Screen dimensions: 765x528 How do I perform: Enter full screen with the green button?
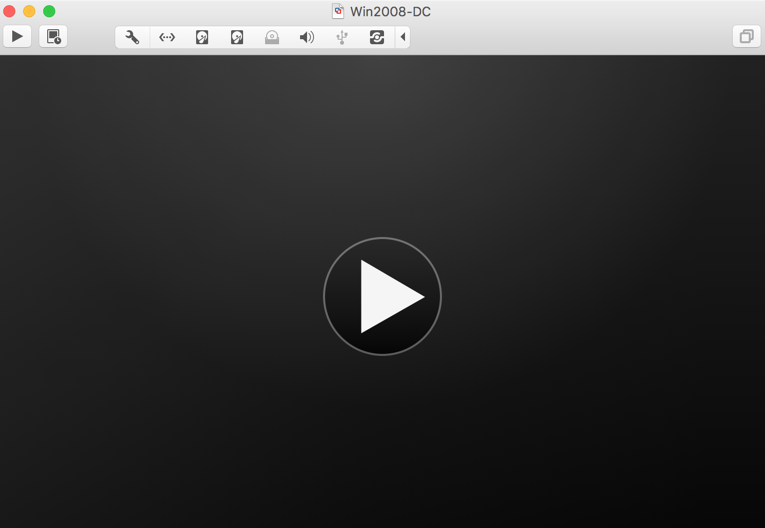49,11
